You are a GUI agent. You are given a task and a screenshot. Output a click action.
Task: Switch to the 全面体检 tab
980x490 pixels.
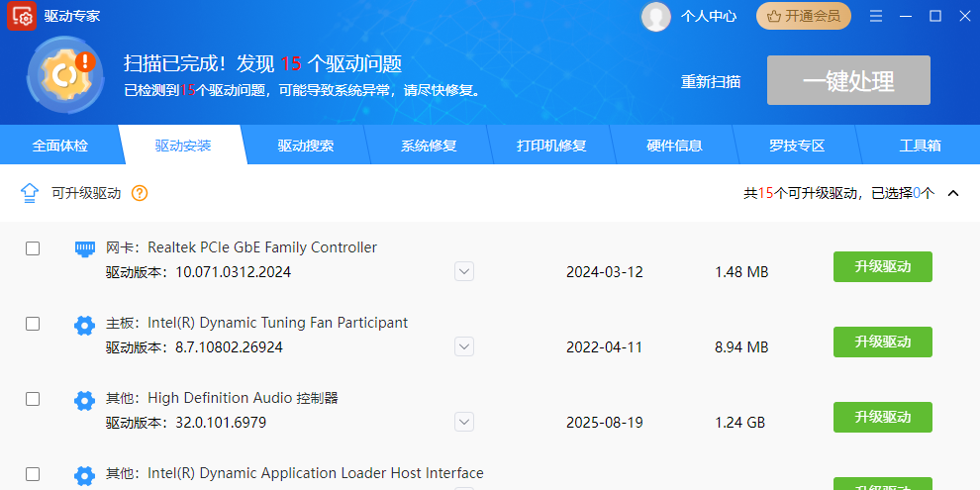point(60,146)
